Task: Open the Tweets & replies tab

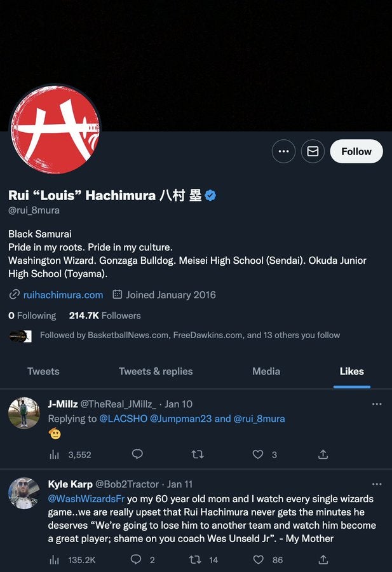Action: [156, 371]
